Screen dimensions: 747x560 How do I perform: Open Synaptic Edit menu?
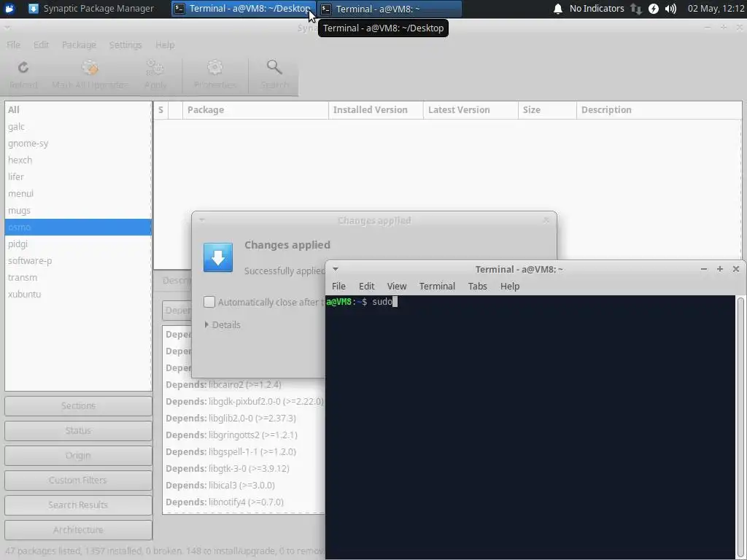(41, 44)
